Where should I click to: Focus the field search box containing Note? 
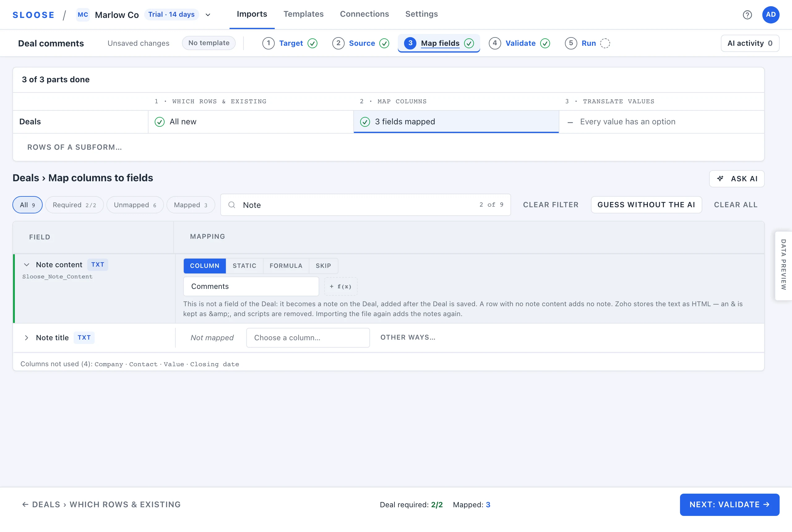[x=365, y=204]
